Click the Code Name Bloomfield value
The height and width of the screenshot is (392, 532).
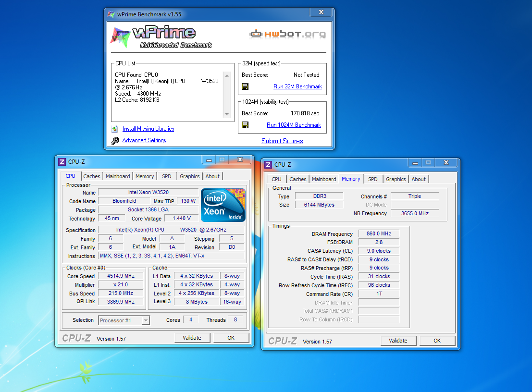tap(124, 201)
